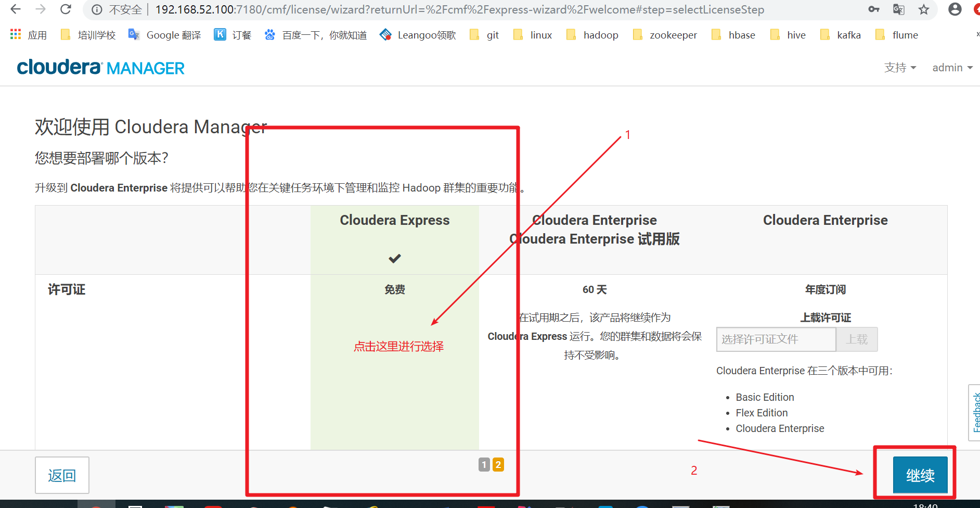This screenshot has width=980, height=508.
Task: Open the 订餐 bookmark
Action: [x=233, y=35]
